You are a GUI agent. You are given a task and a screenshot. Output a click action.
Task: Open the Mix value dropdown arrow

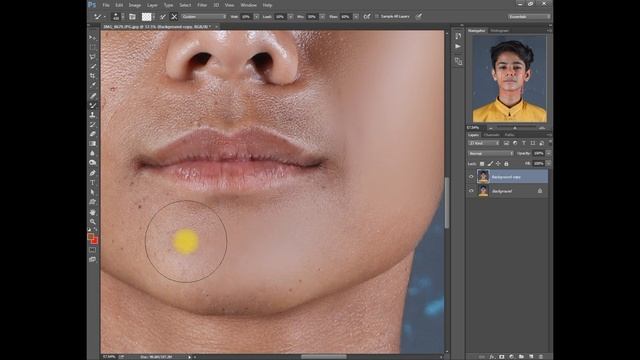[x=322, y=16]
